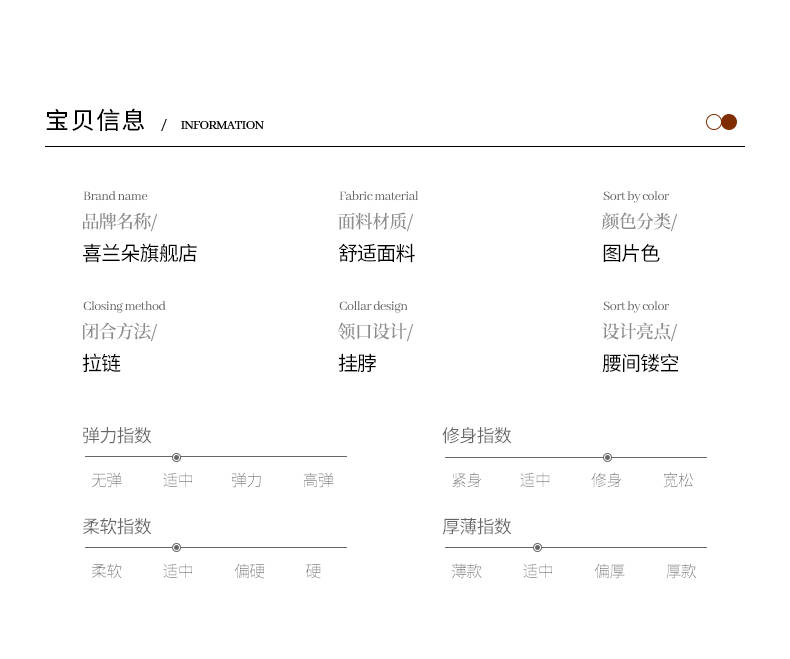Viewport: 790px width, 659px height.
Task: Click the 柔软指数 slider handle
Action: (176, 547)
